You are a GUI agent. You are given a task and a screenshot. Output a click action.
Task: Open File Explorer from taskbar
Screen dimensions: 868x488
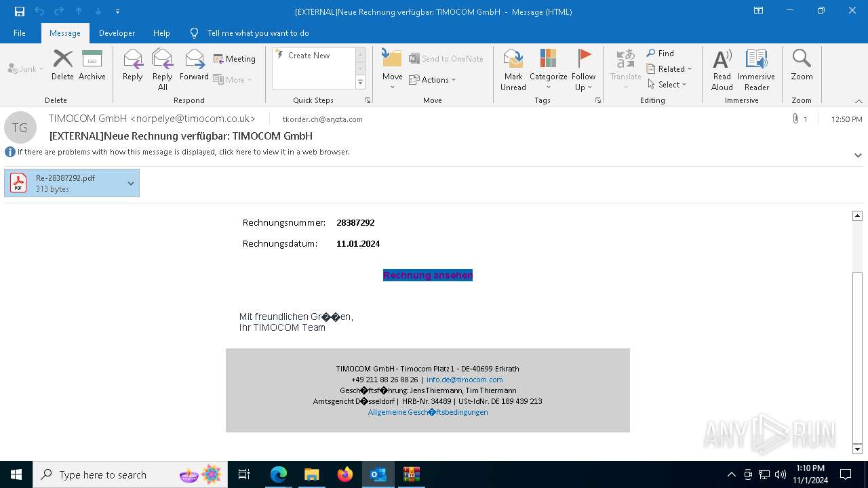pos(312,474)
